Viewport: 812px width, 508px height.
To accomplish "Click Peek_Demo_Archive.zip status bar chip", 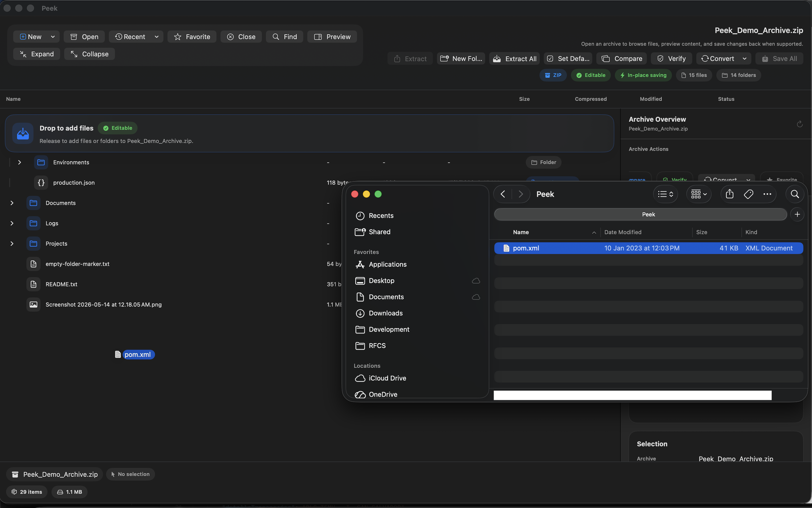I will coord(54,474).
